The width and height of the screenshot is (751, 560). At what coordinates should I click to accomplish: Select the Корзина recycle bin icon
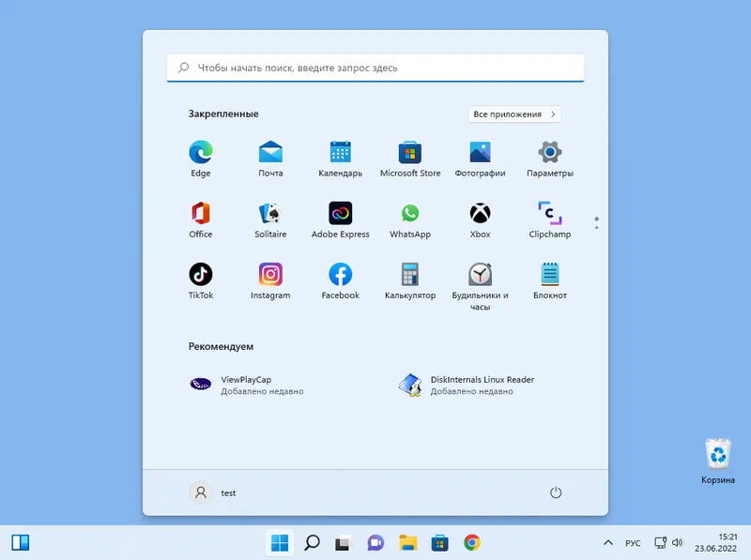click(718, 462)
